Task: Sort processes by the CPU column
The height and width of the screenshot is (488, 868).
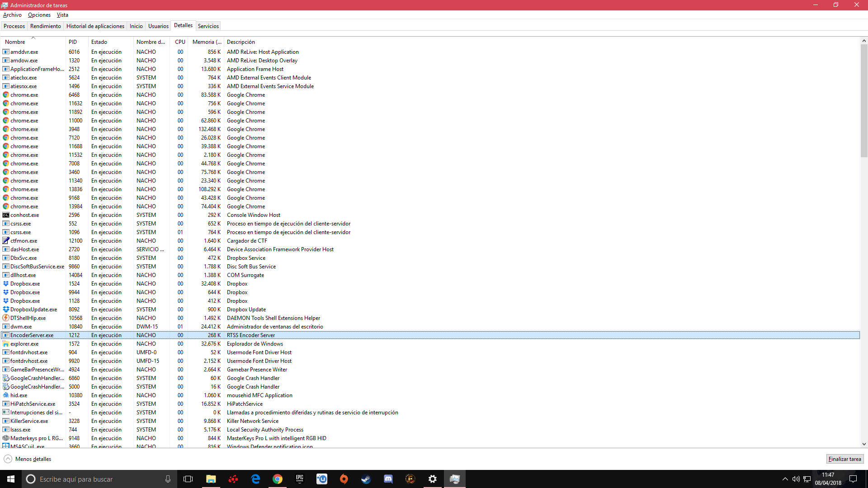Action: tap(180, 42)
